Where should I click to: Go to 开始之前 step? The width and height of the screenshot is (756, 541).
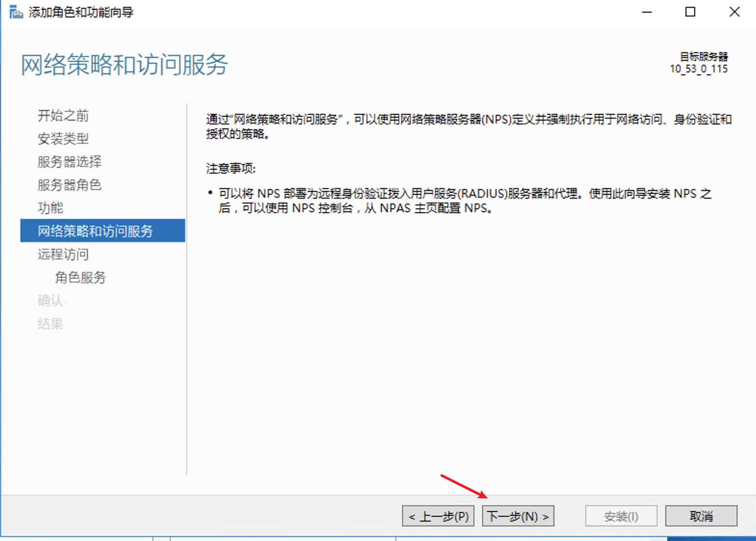(x=63, y=116)
